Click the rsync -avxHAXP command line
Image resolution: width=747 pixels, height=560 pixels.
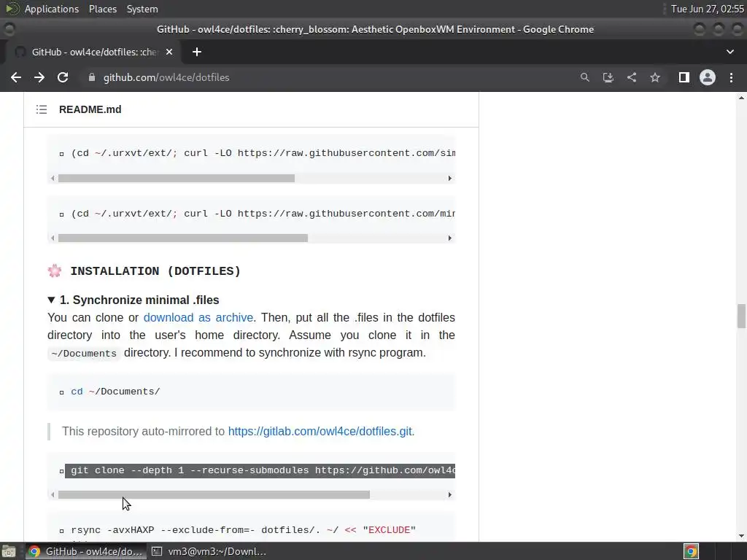[243, 530]
